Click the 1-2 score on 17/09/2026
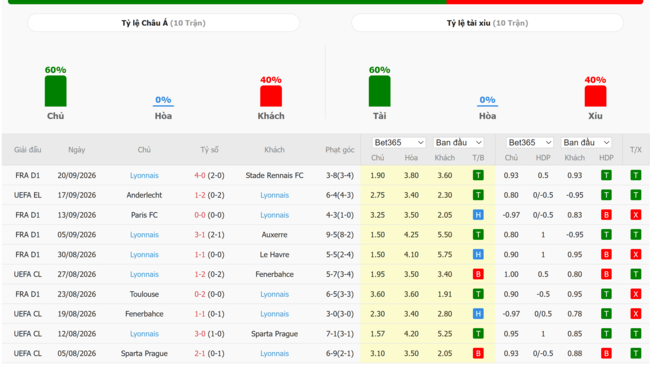 tap(200, 195)
